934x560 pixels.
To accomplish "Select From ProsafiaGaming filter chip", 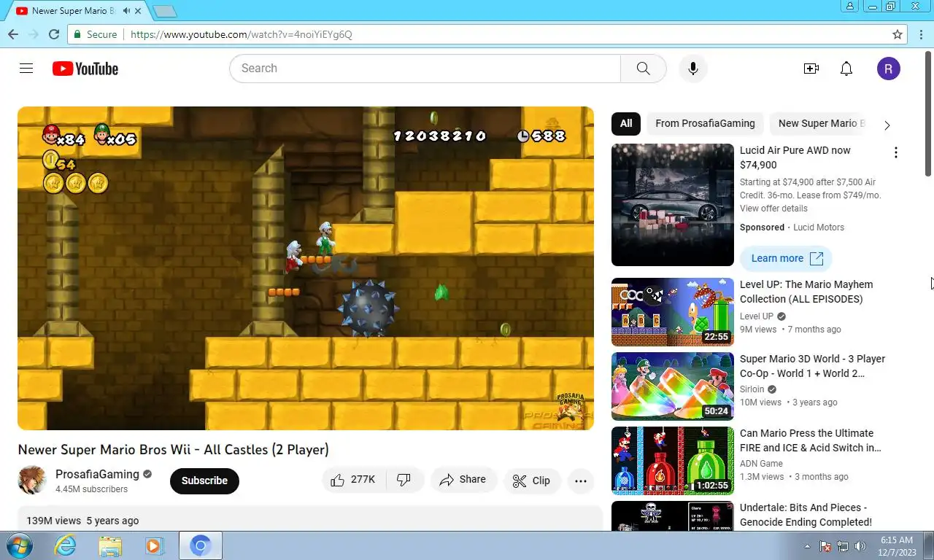I will pyautogui.click(x=705, y=123).
